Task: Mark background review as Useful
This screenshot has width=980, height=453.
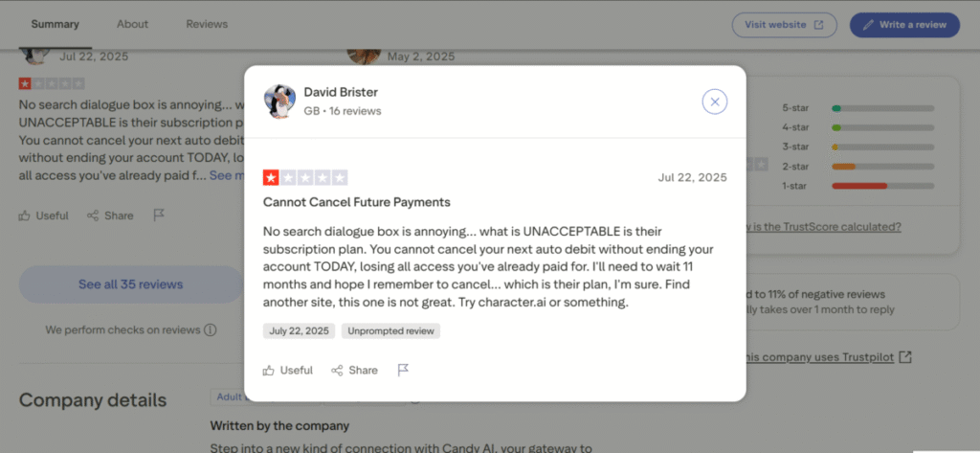Action: tap(44, 215)
